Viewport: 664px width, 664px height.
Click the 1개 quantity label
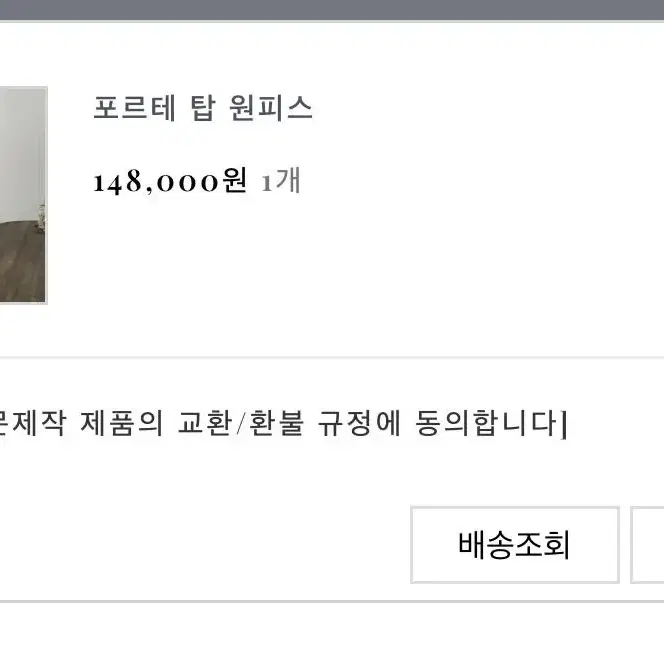[281, 180]
